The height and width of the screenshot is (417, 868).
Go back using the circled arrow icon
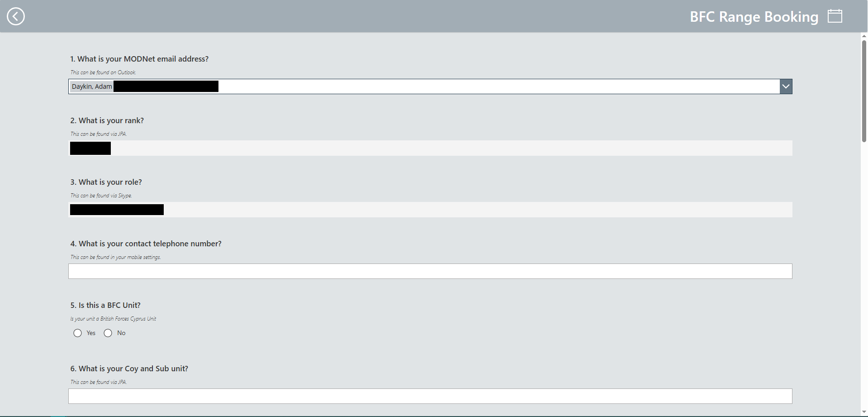pyautogui.click(x=16, y=16)
